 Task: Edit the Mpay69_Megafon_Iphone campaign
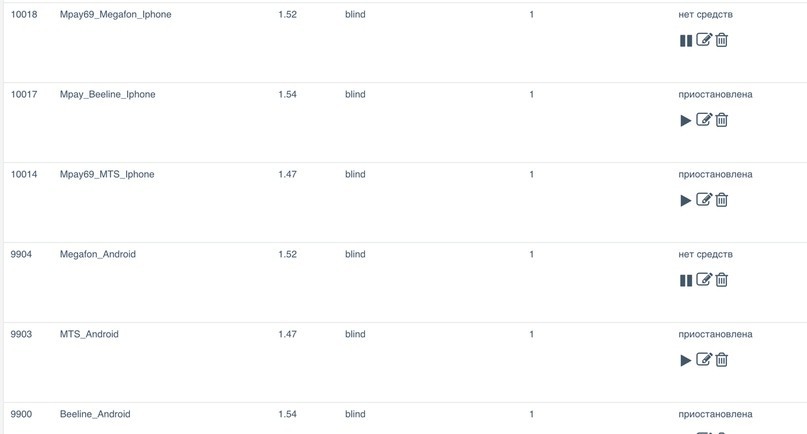[704, 40]
